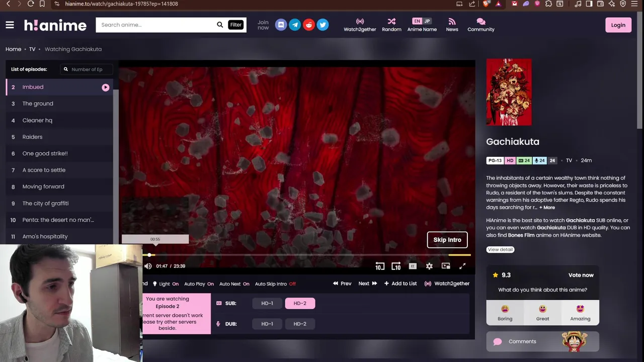Select episode 9 The city of graffiti

[59, 203]
